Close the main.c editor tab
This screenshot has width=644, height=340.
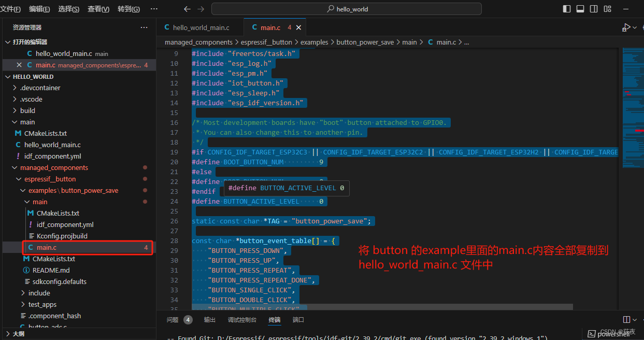pyautogui.click(x=298, y=27)
